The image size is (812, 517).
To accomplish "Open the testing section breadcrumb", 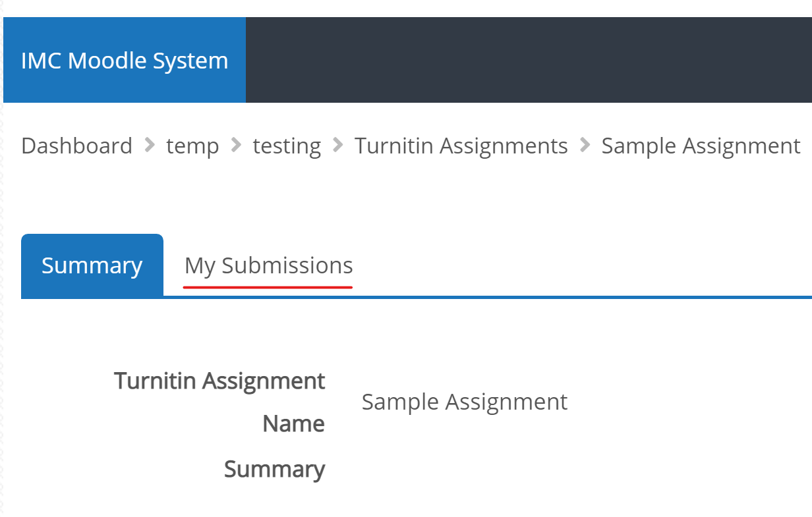I will (x=287, y=146).
